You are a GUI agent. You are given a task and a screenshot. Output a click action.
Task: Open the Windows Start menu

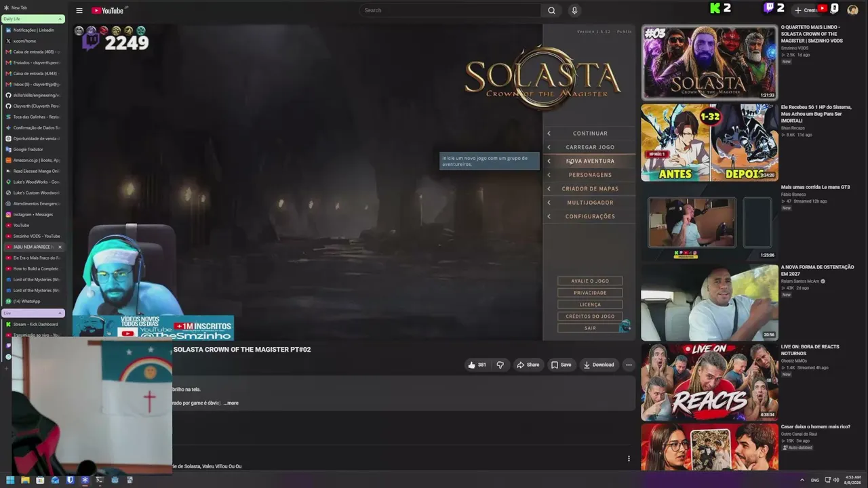[10, 481]
